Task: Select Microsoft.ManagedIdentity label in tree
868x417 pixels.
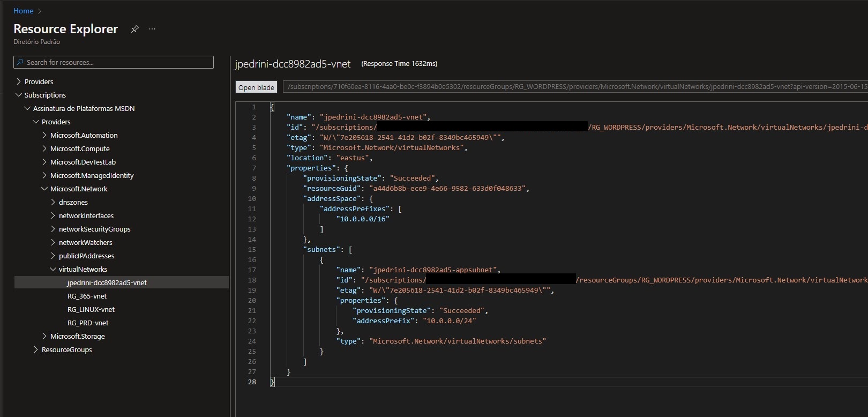Action: [x=92, y=175]
